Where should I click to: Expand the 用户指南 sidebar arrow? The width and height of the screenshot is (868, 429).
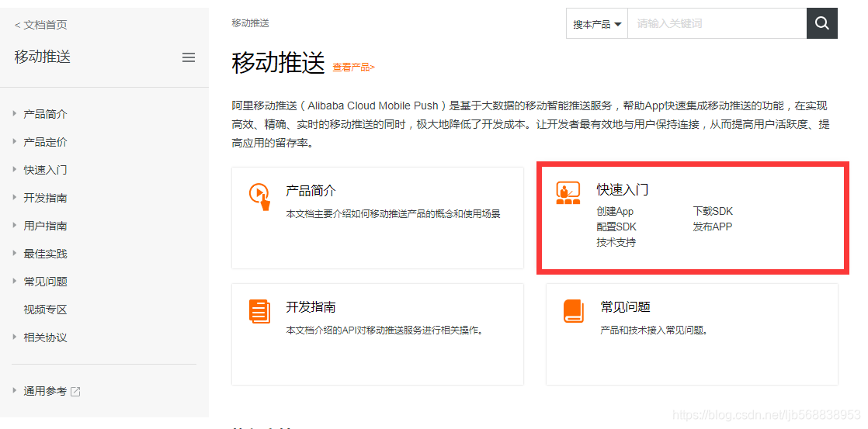(x=15, y=225)
